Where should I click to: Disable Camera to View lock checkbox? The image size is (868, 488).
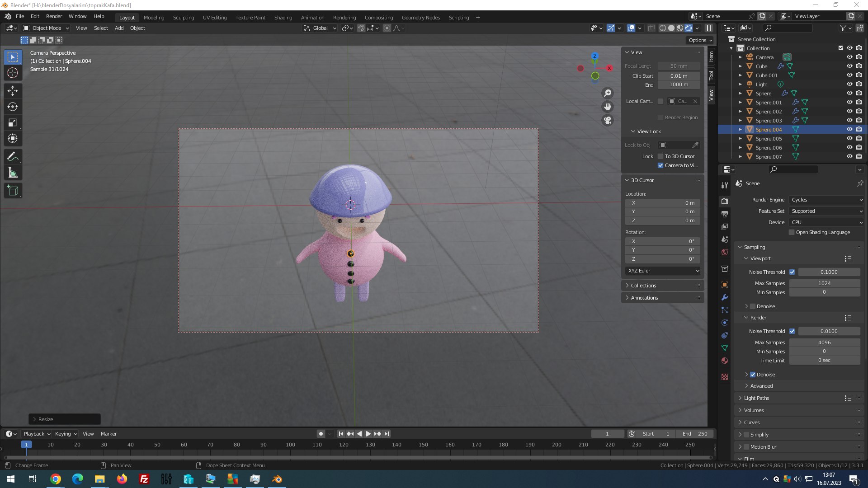[660, 165]
